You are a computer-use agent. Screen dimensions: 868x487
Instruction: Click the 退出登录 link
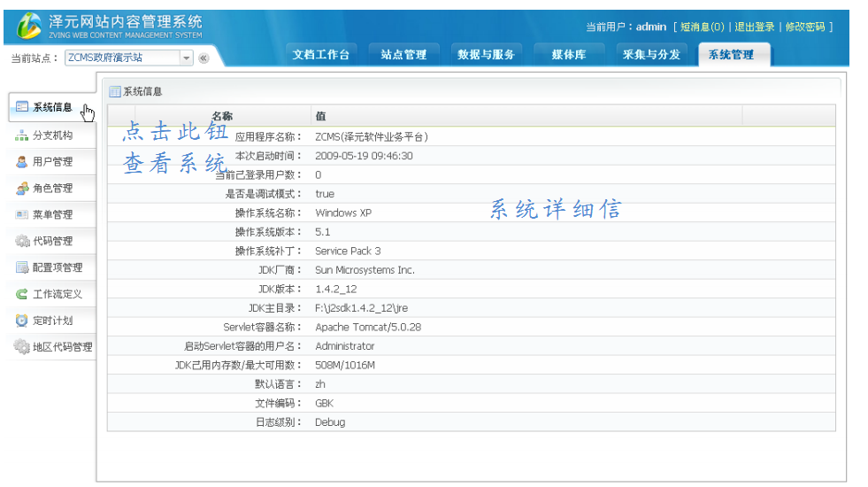(x=755, y=27)
